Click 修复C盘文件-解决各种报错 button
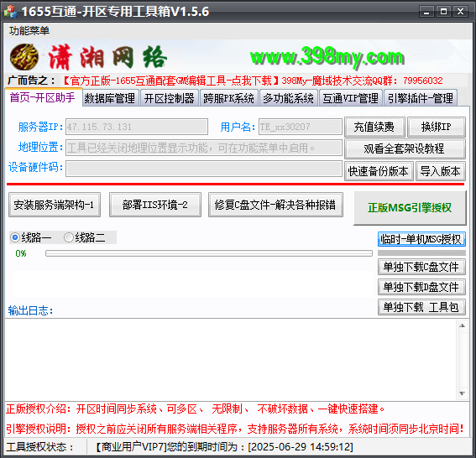 pyautogui.click(x=275, y=205)
